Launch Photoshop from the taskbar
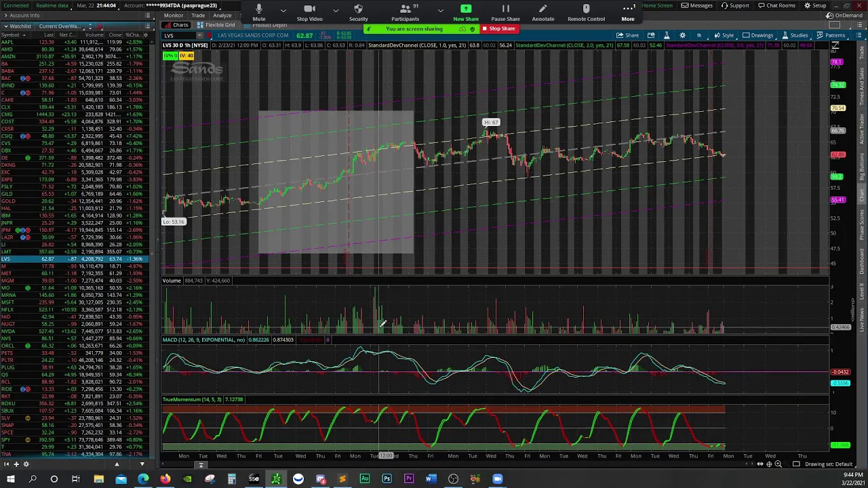 (x=387, y=479)
